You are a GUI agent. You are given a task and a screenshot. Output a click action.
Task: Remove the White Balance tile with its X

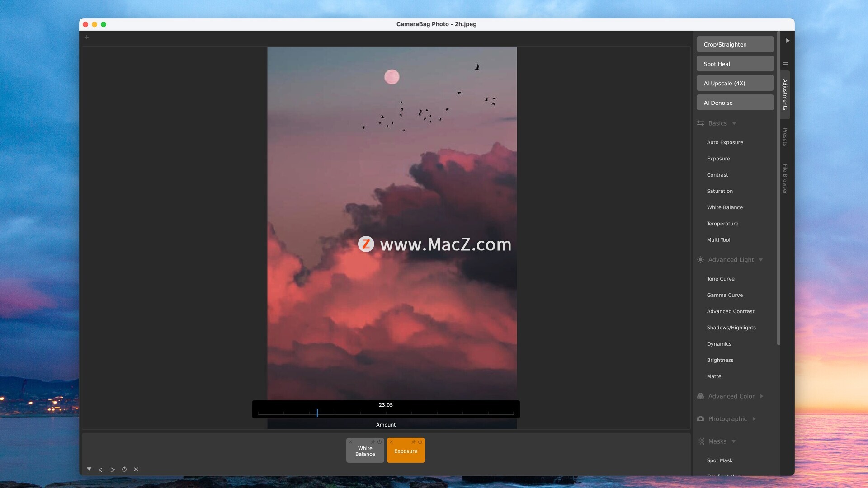click(x=350, y=442)
